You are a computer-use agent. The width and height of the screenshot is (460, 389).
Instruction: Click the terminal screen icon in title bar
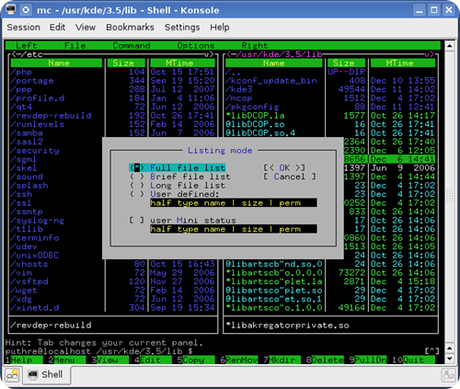tap(11, 9)
